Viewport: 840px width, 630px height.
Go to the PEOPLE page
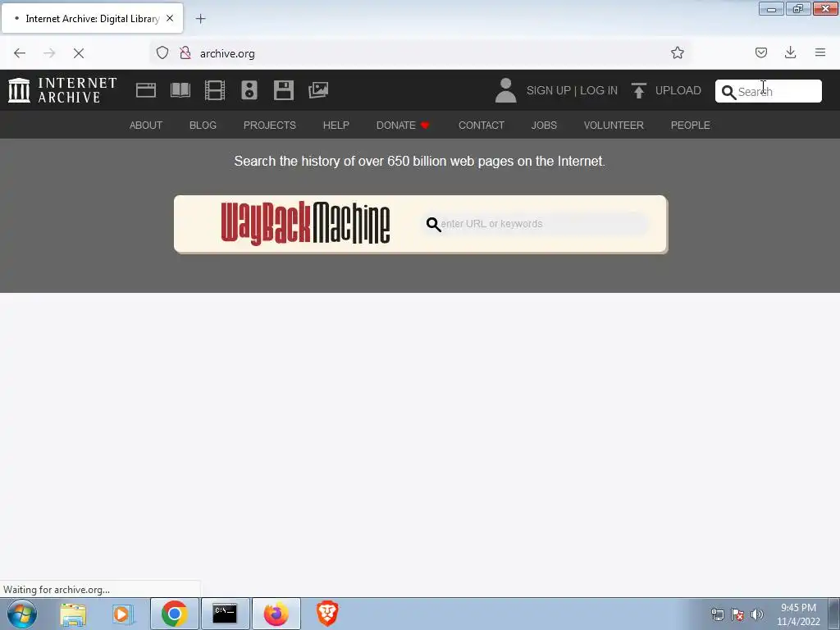pos(690,126)
